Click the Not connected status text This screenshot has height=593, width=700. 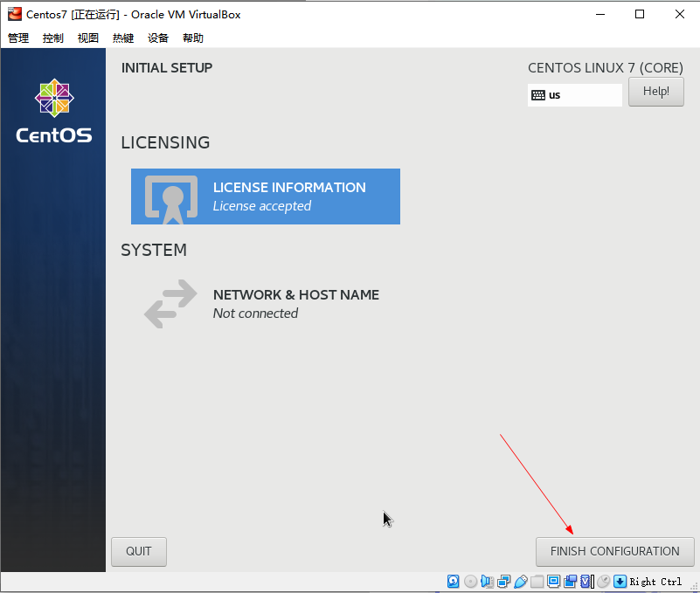pyautogui.click(x=255, y=314)
